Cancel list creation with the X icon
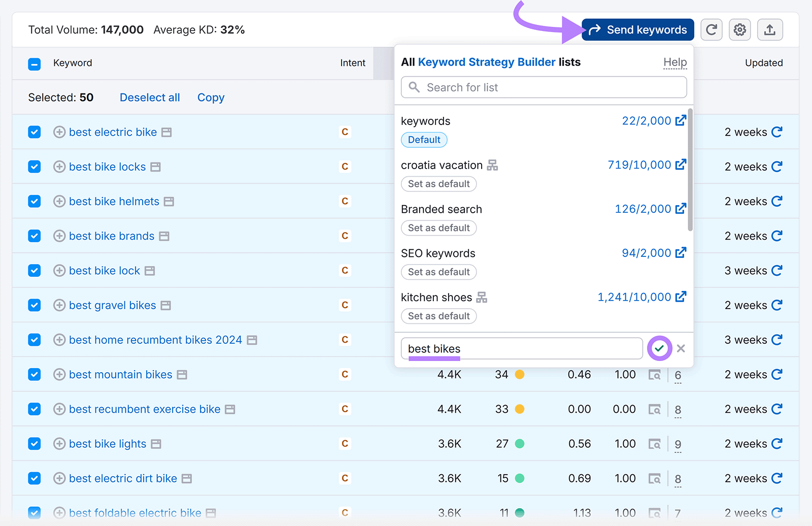 (x=681, y=348)
